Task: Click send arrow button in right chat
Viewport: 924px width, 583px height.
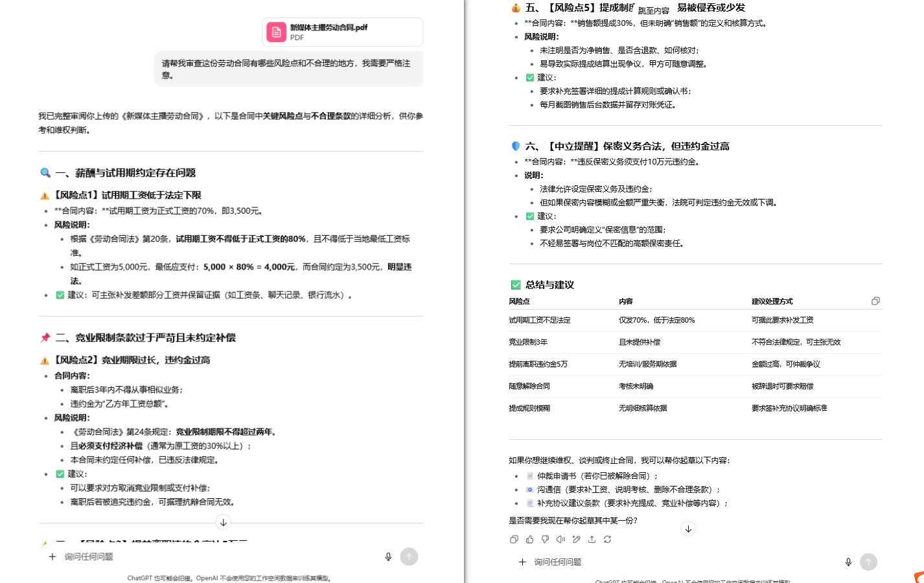Action: (868, 562)
